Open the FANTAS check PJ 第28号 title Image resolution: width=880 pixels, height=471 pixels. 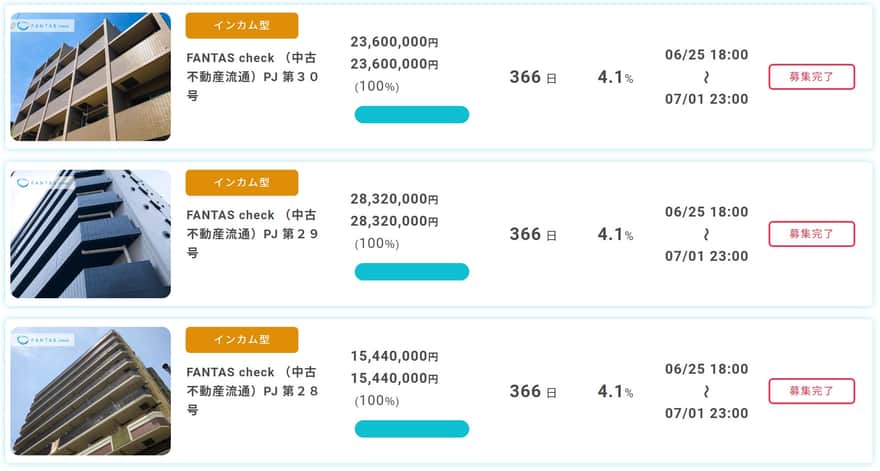[x=253, y=391]
